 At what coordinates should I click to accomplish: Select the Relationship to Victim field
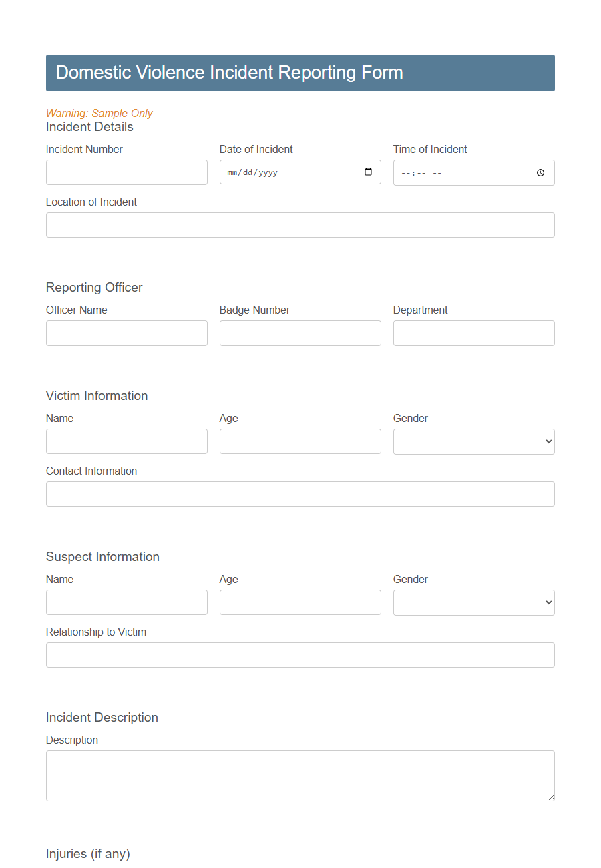(300, 655)
